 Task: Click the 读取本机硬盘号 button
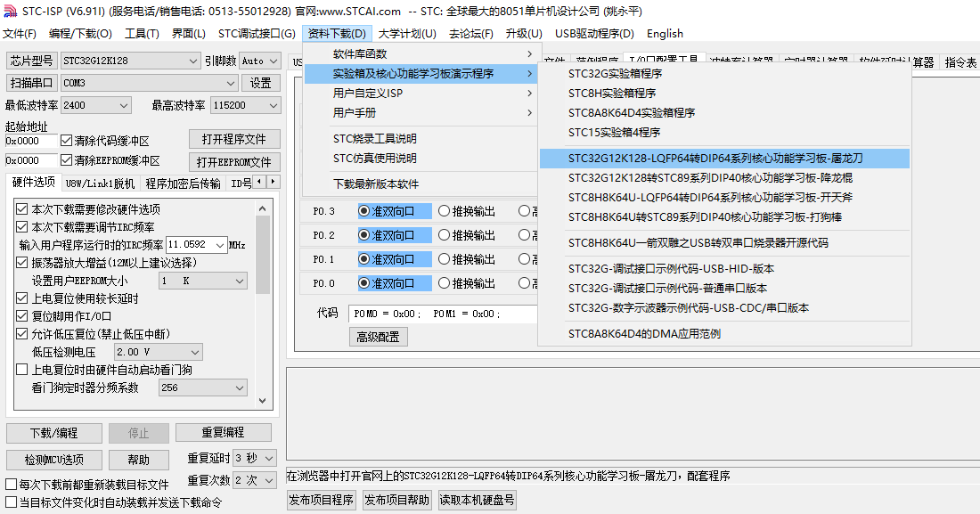pos(477,501)
